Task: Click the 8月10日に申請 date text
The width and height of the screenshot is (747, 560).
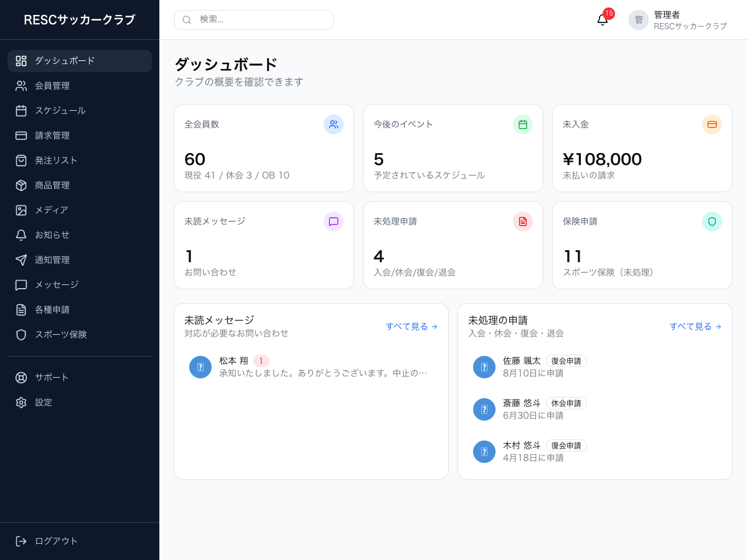Action: (533, 373)
